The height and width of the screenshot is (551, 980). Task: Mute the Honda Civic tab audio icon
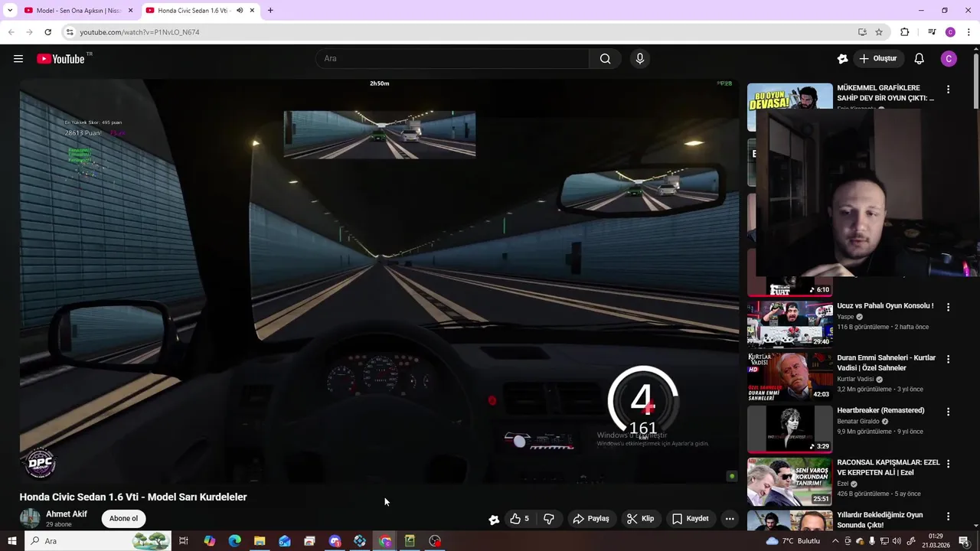(x=240, y=11)
